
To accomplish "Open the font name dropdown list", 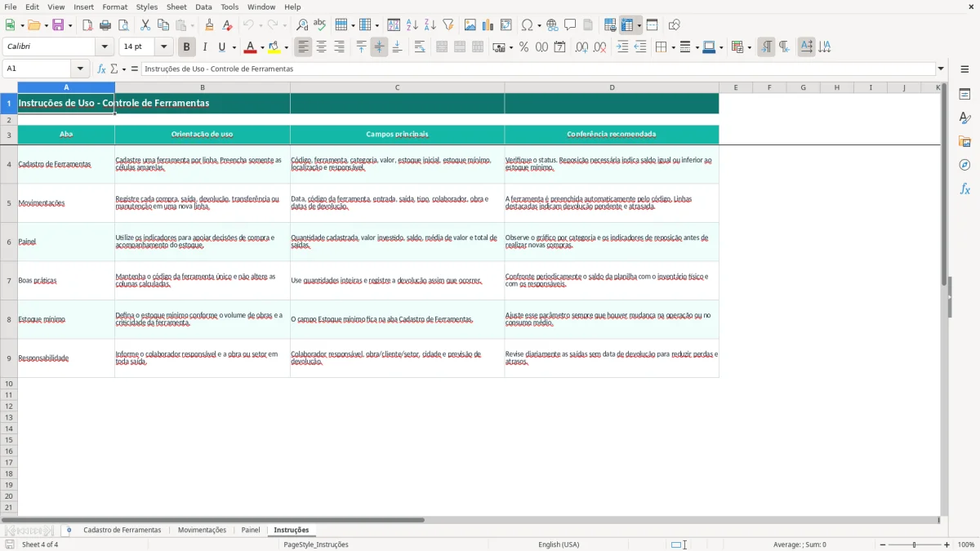I will [x=105, y=47].
